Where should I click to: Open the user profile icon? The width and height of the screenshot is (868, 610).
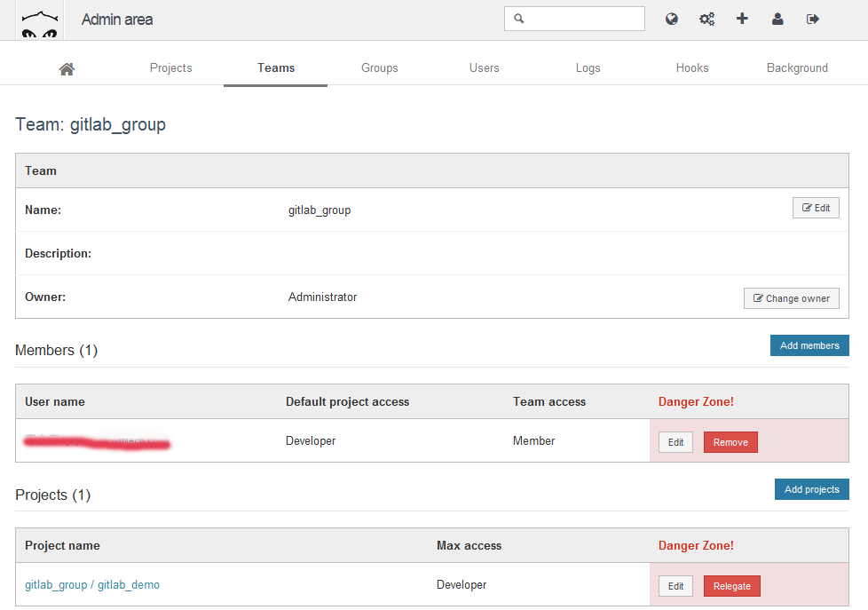(777, 19)
